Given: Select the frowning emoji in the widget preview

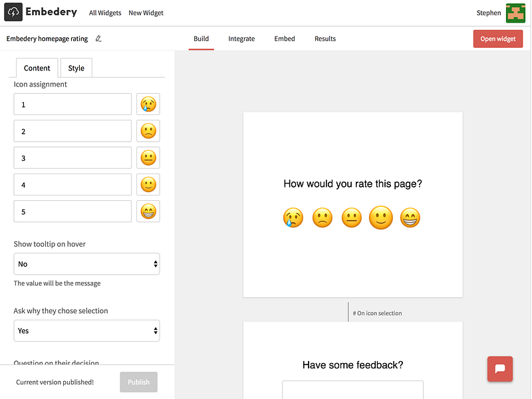Looking at the screenshot, I should [x=323, y=217].
